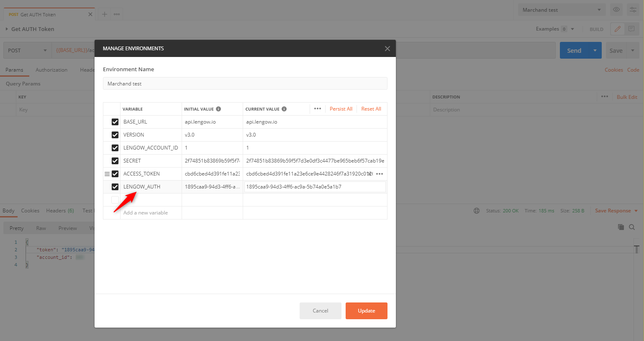The image size is (644, 341).
Task: Delete the ACCESS_TOKEN variable row
Action: coord(370,174)
